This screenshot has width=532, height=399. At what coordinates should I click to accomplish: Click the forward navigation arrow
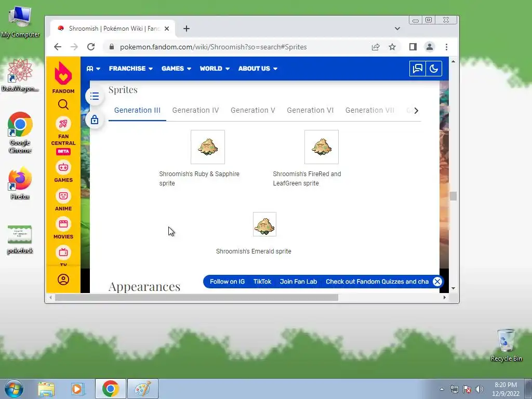(x=74, y=47)
